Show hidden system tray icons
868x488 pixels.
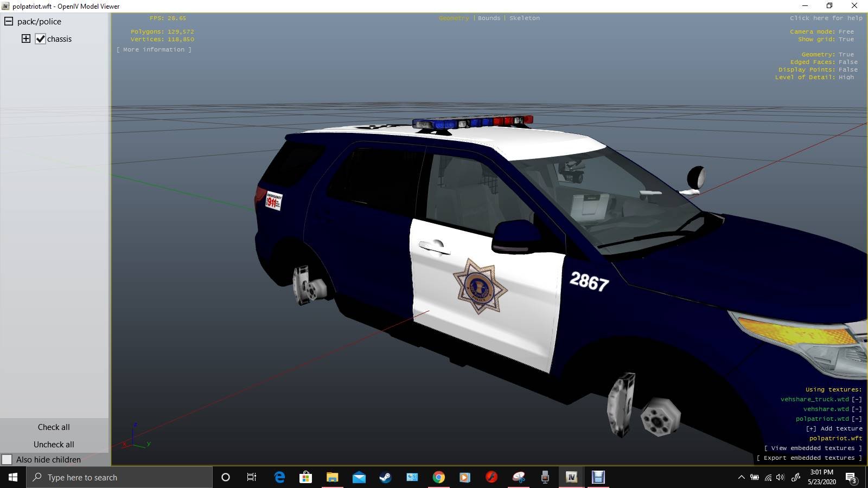coord(741,477)
